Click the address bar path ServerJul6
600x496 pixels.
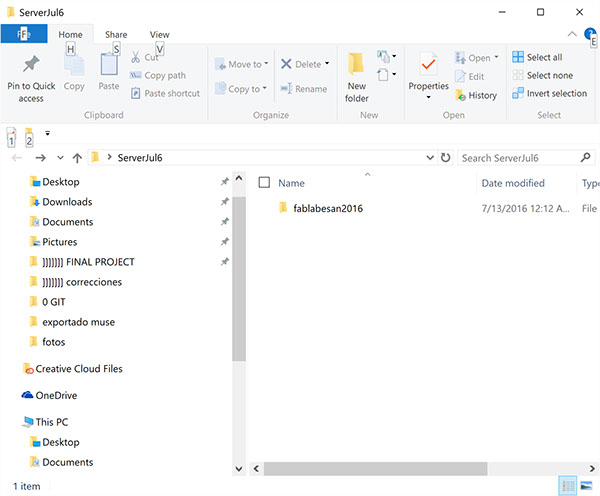coord(140,158)
